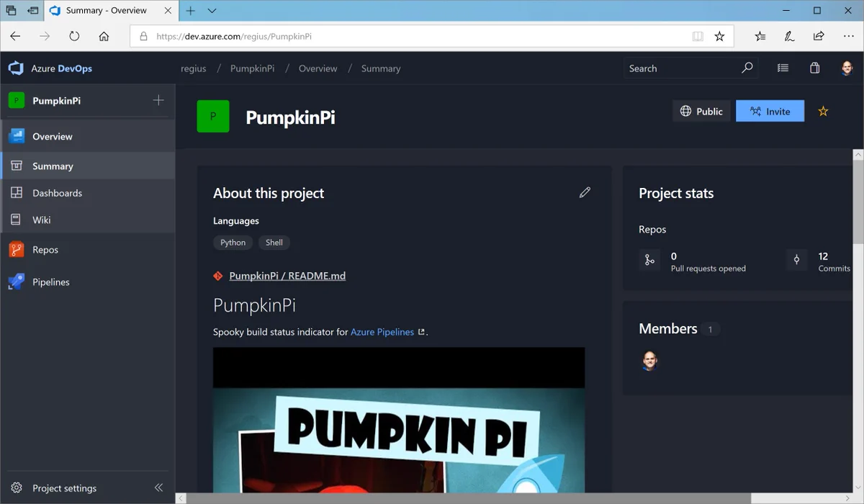Open the Wiki page in sidebar
864x504 pixels.
click(87, 220)
